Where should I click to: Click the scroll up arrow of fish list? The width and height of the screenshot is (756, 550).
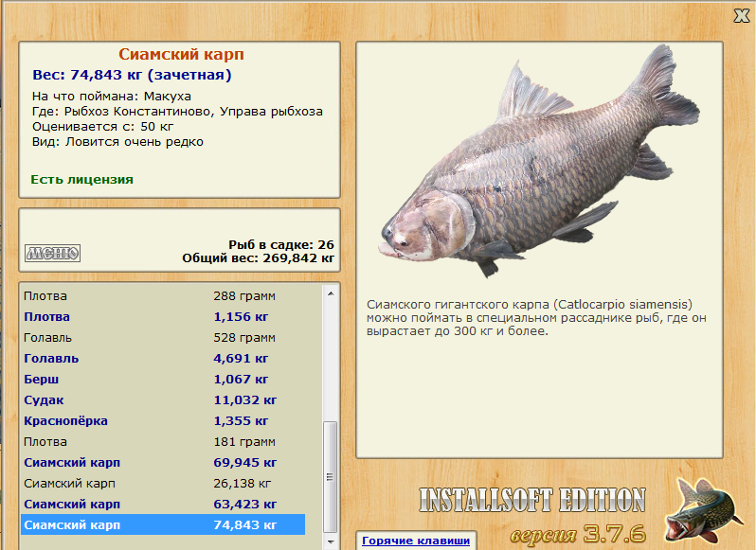(331, 293)
